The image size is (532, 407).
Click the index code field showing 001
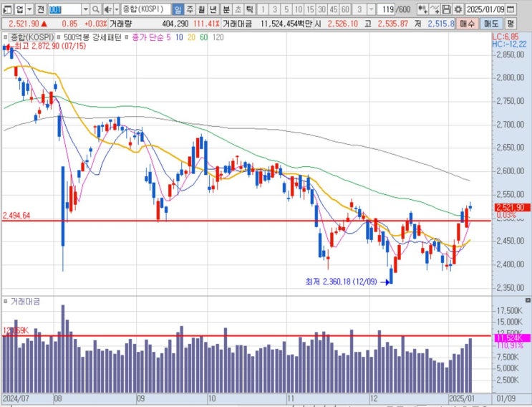(x=64, y=9)
